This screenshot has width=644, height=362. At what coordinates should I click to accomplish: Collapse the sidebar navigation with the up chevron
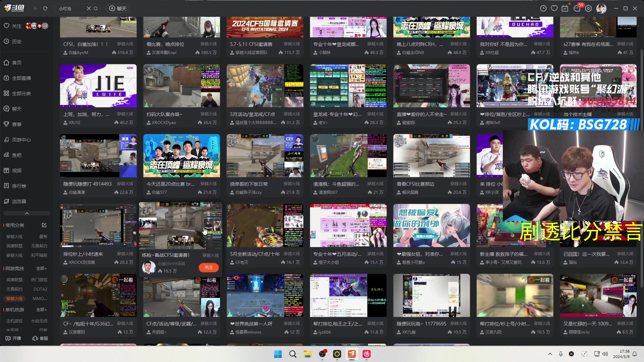pyautogui.click(x=27, y=213)
